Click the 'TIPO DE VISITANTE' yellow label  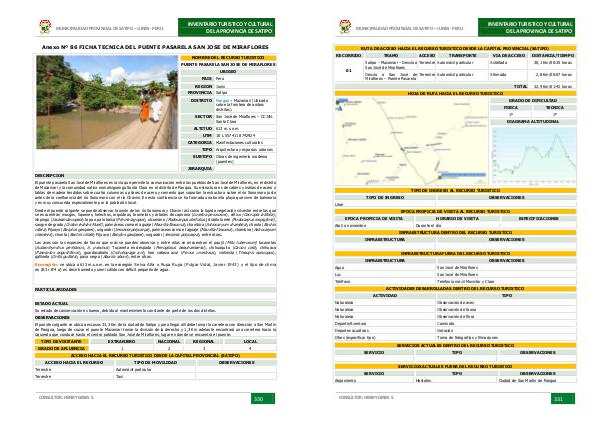(61, 341)
